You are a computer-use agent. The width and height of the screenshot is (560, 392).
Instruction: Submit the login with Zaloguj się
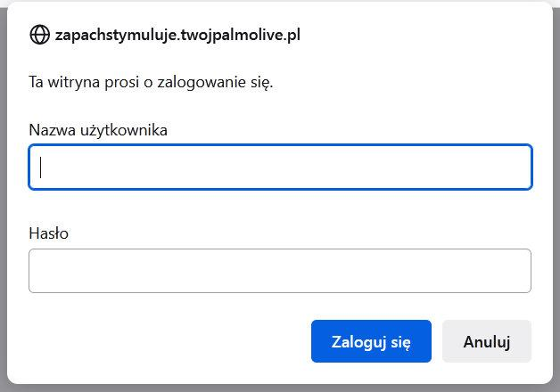point(371,341)
